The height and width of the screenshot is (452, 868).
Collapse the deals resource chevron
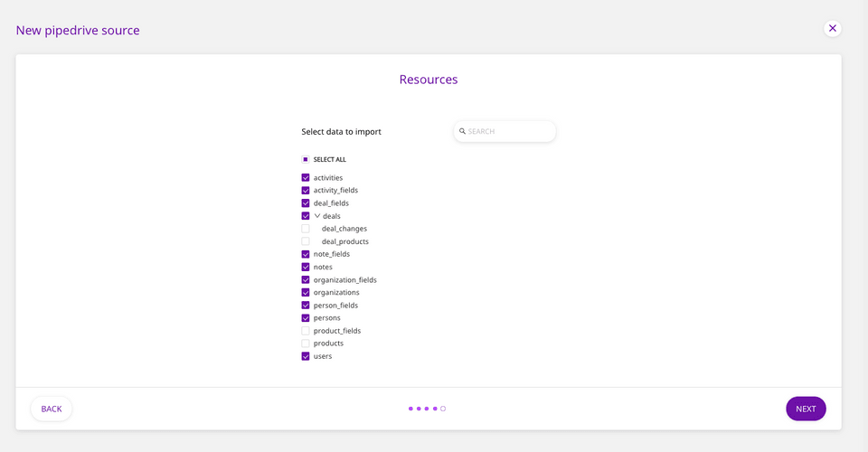click(317, 216)
